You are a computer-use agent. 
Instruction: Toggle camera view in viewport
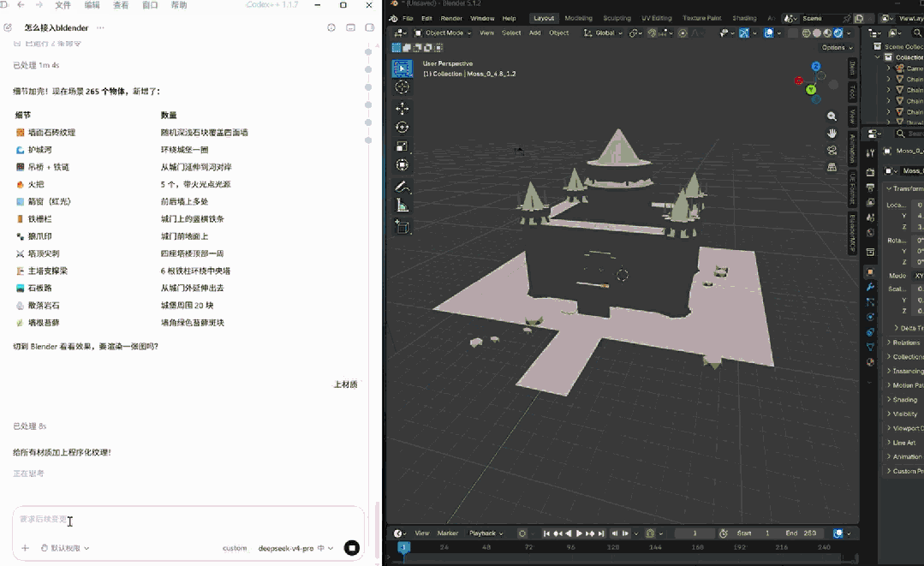(832, 150)
